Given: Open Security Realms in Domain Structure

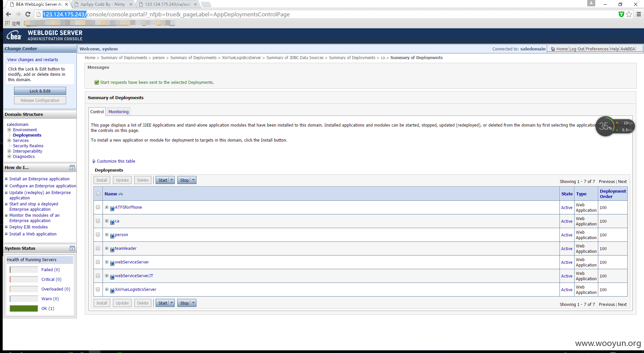Looking at the screenshot, I should 28,146.
